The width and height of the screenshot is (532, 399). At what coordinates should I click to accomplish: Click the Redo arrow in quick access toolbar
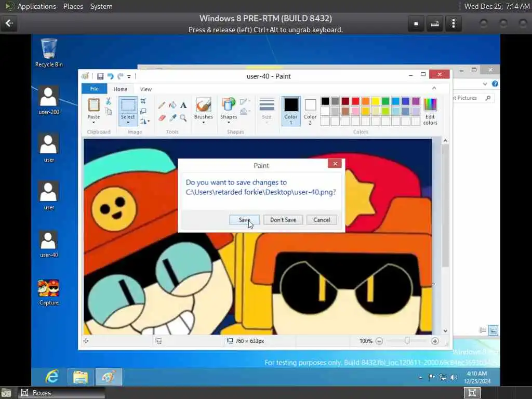[x=120, y=76]
